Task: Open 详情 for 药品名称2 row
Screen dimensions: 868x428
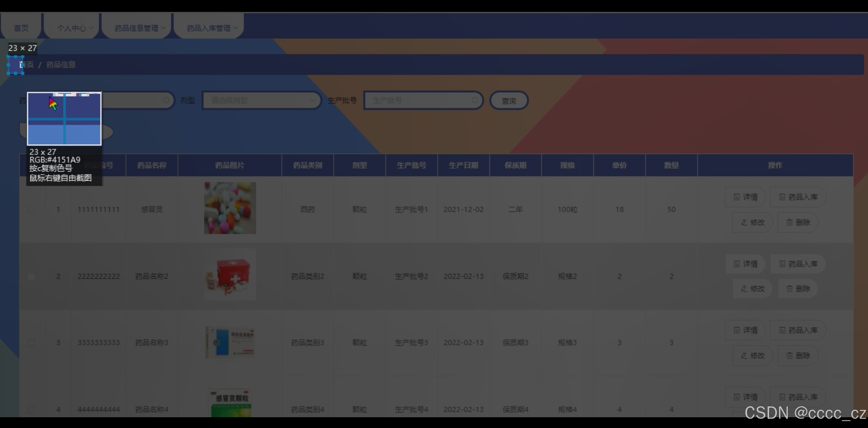Action: (x=745, y=264)
